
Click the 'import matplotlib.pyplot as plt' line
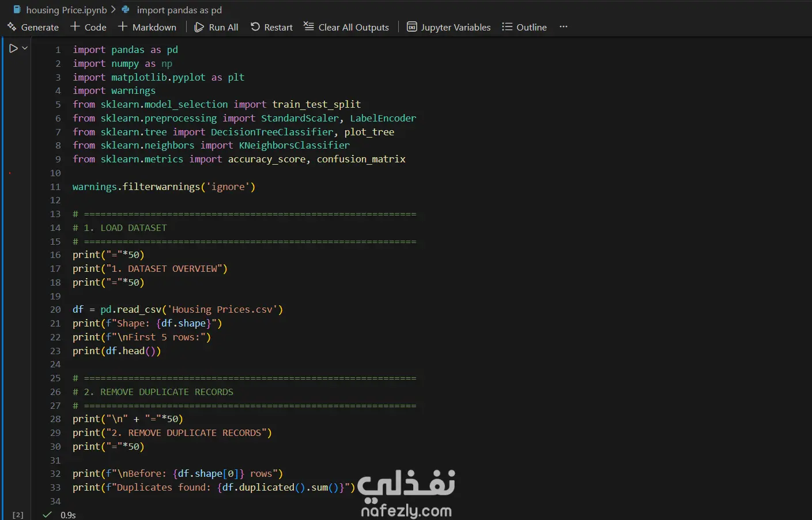click(158, 77)
